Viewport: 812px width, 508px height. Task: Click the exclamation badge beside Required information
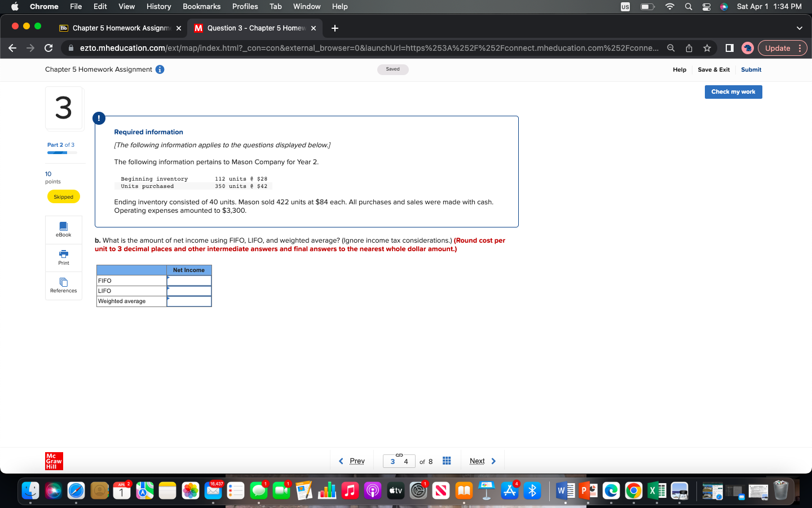coord(99,119)
